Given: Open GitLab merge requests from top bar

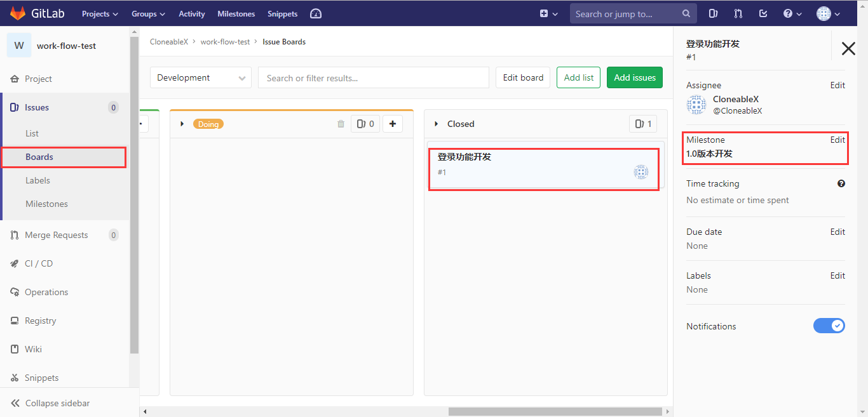Looking at the screenshot, I should pyautogui.click(x=738, y=13).
